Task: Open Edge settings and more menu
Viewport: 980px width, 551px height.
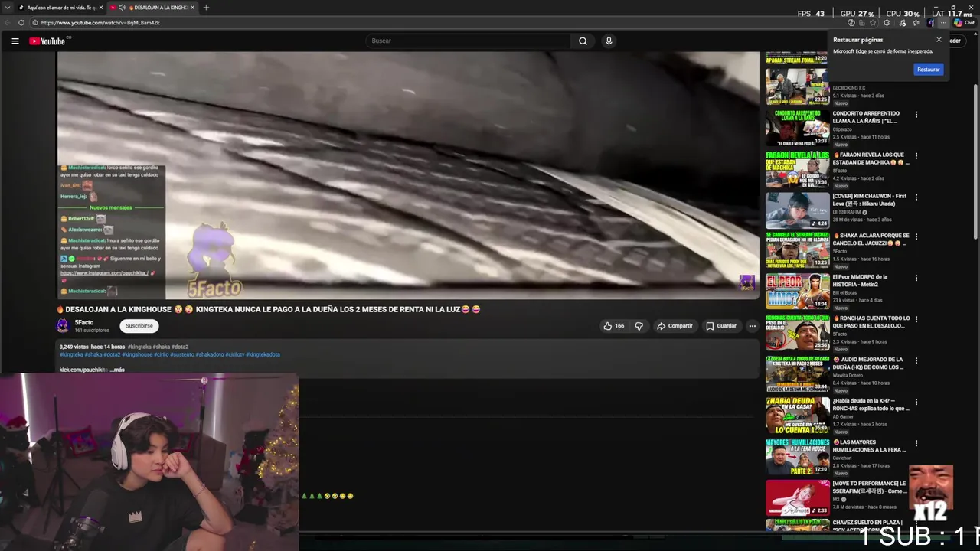Action: [x=943, y=23]
